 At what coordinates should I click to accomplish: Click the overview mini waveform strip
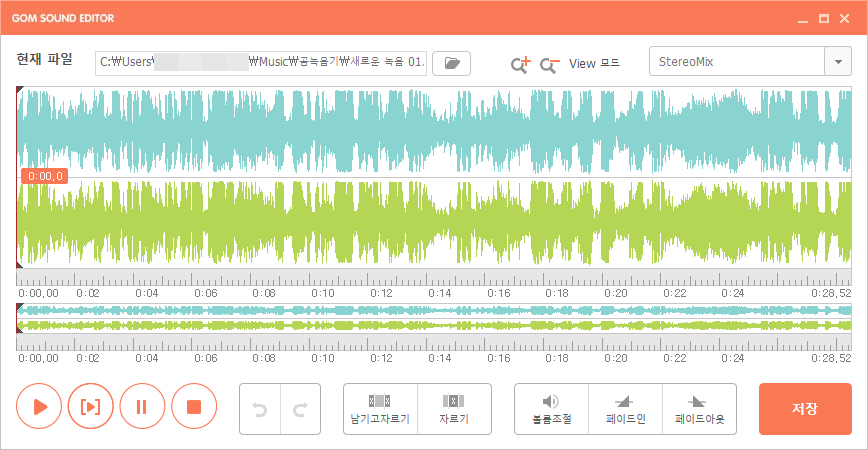point(434,318)
